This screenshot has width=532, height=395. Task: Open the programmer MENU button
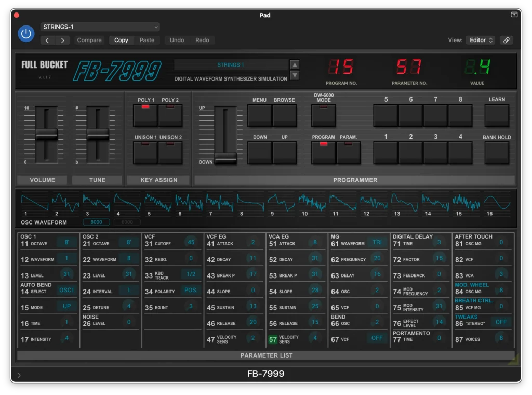point(260,115)
